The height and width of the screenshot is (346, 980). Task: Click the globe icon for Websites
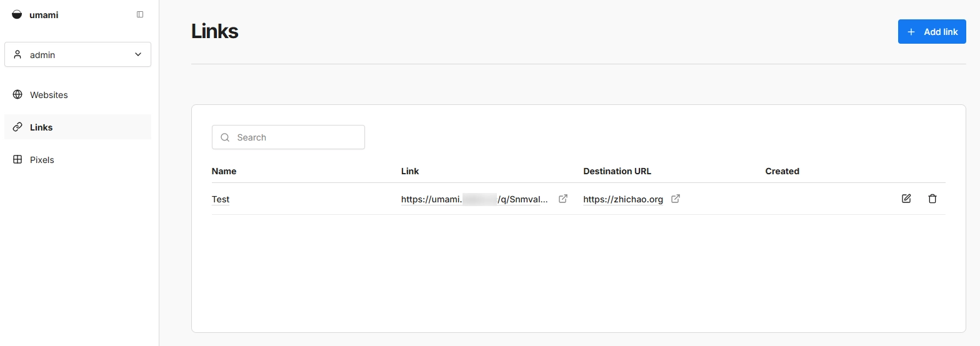(17, 94)
